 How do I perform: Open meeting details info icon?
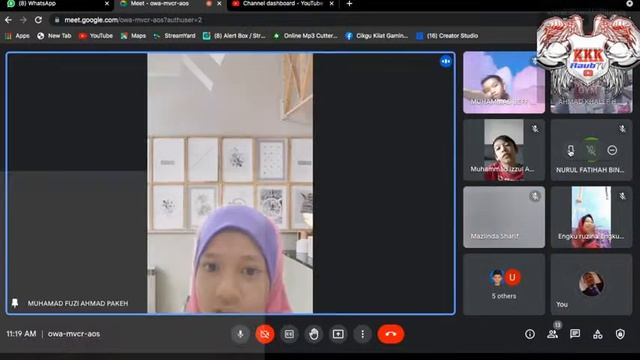[x=530, y=334]
